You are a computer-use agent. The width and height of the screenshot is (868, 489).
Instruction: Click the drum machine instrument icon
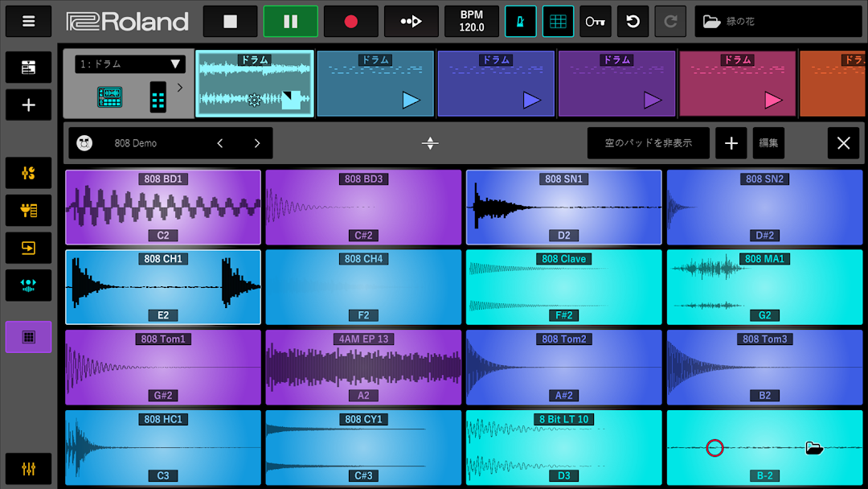[109, 97]
